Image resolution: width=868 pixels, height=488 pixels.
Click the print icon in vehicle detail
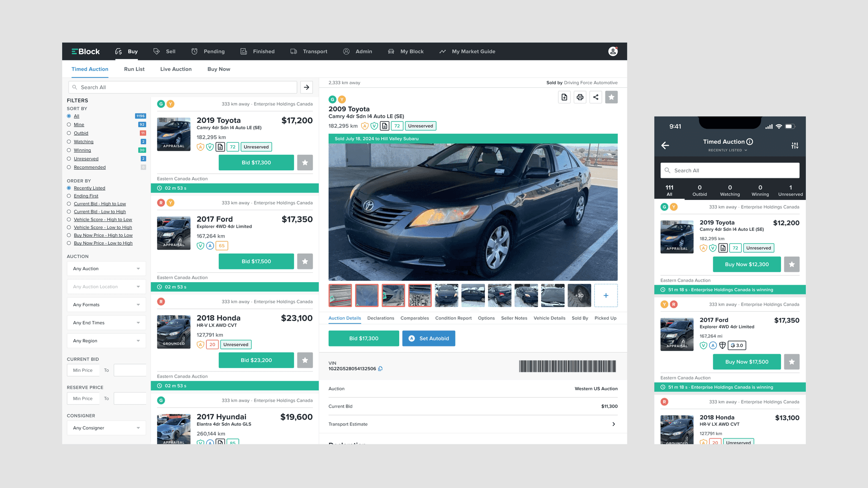click(580, 97)
